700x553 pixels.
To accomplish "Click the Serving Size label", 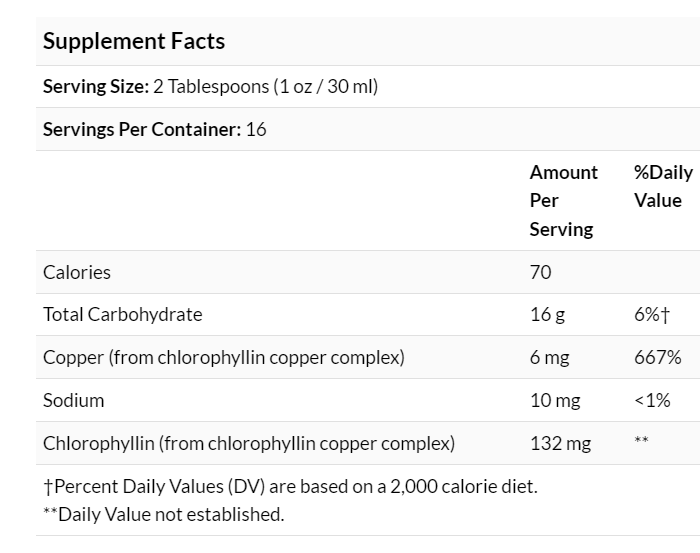I will point(96,86).
